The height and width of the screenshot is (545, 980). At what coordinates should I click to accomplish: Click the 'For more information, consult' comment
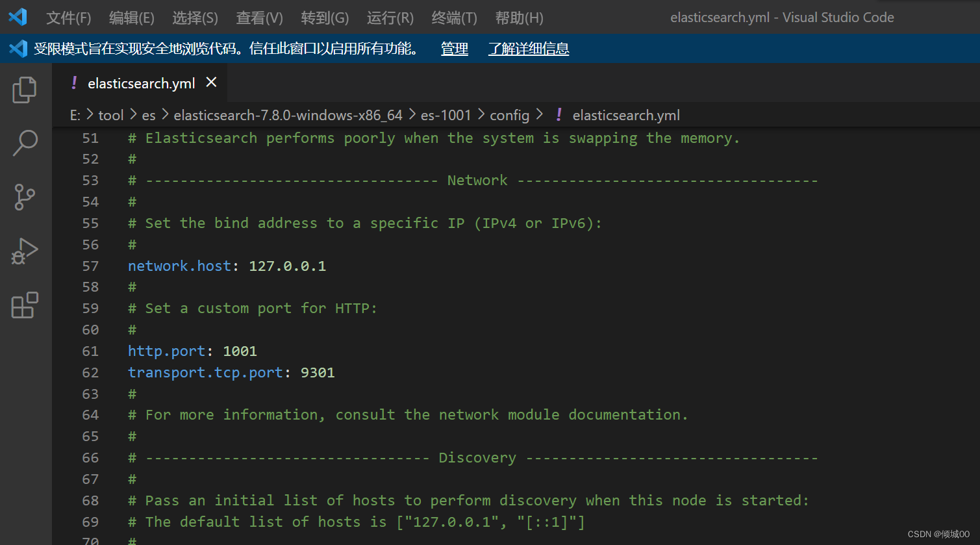[x=408, y=415]
